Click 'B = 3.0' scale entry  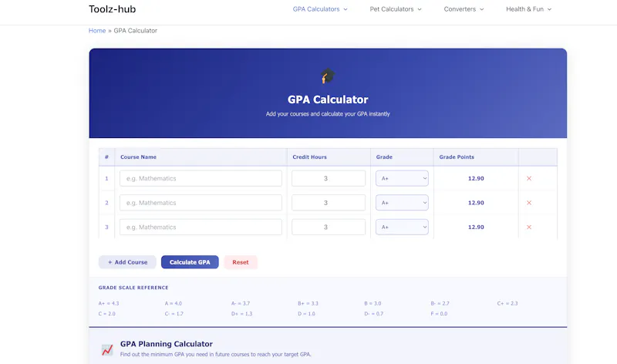point(373,303)
